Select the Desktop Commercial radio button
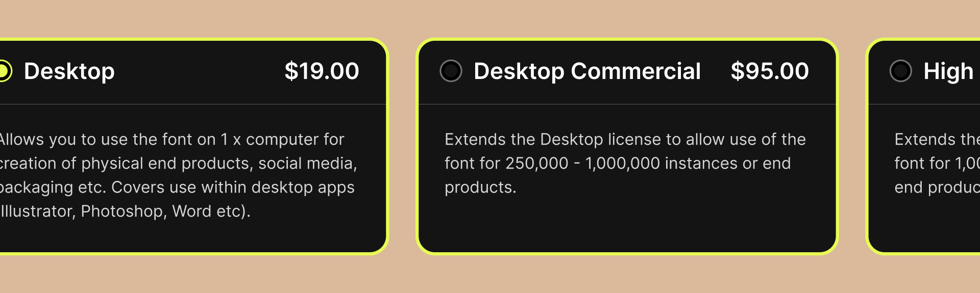 [x=451, y=71]
